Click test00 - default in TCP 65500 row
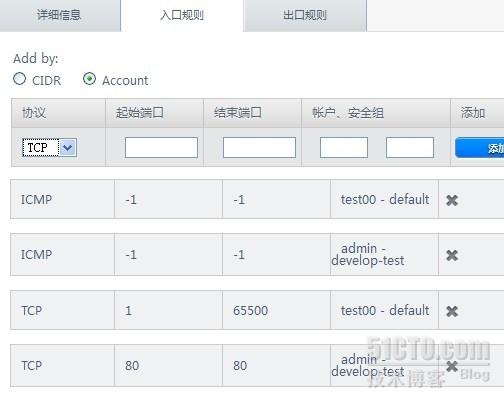The height and width of the screenshot is (402, 504). (x=385, y=310)
